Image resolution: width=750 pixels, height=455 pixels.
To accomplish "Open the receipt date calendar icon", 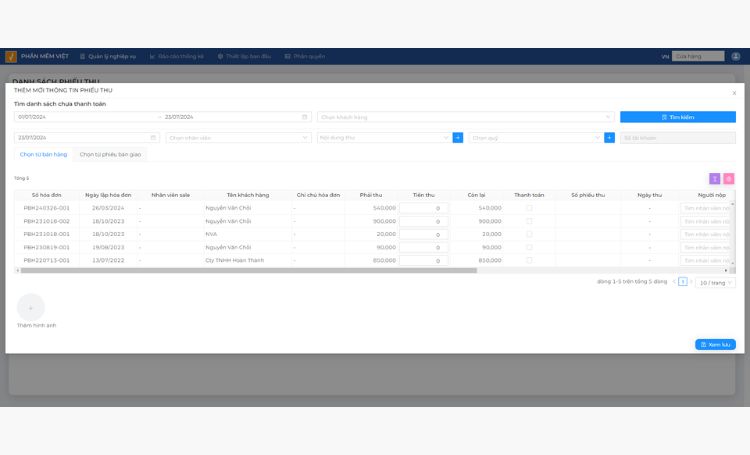I will tap(153, 138).
